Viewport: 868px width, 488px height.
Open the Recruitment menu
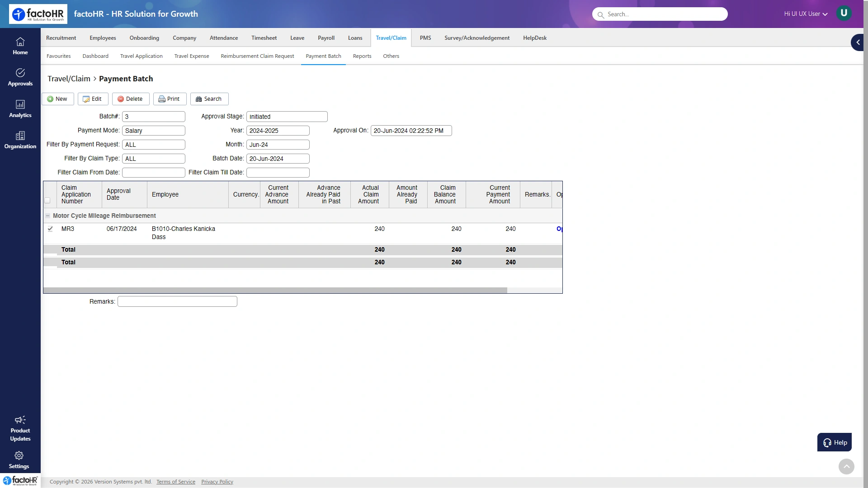coord(61,38)
